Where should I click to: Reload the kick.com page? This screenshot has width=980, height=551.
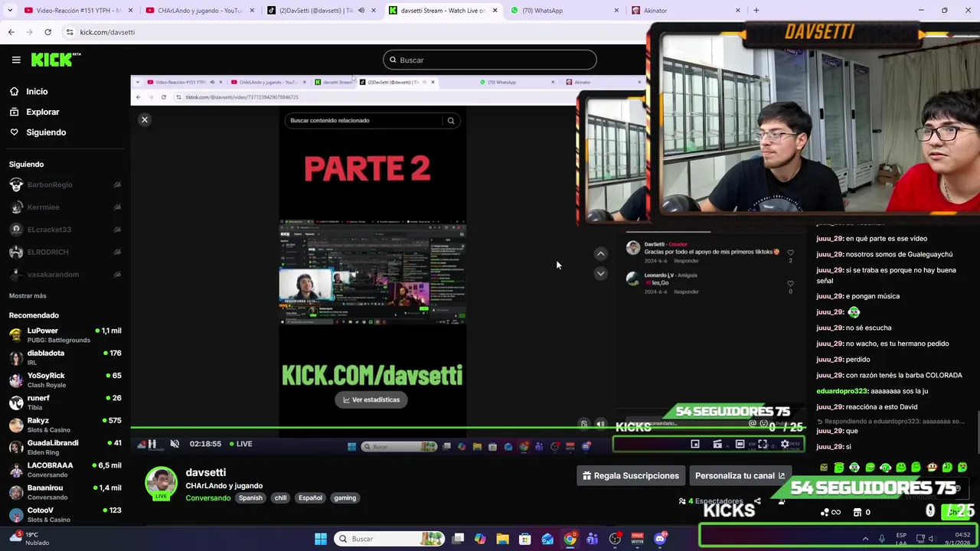47,32
